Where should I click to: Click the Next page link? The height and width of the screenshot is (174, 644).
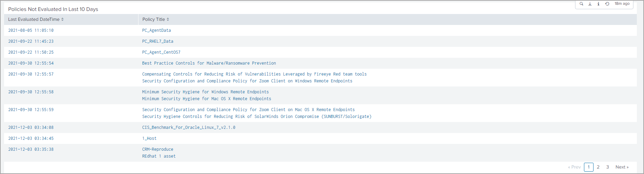(622, 167)
